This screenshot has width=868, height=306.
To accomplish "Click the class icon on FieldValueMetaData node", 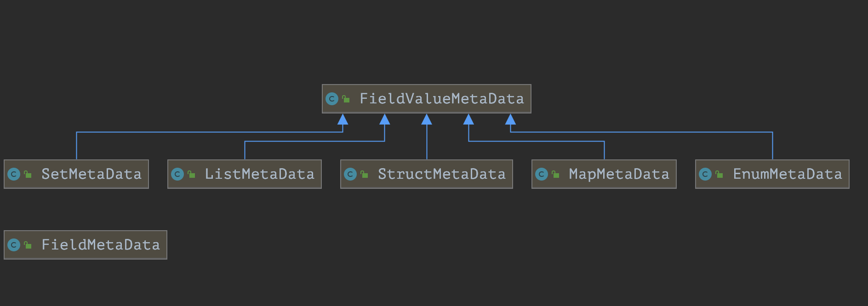I will (331, 99).
